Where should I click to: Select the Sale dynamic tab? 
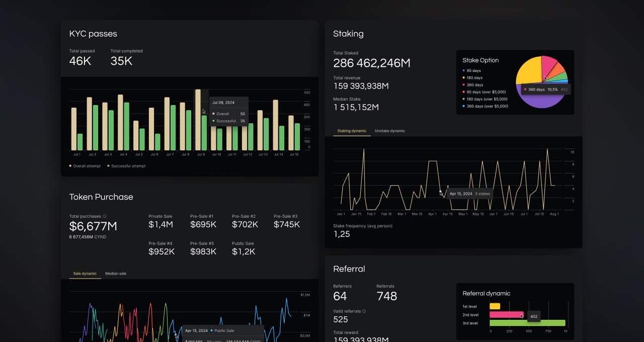[84, 274]
